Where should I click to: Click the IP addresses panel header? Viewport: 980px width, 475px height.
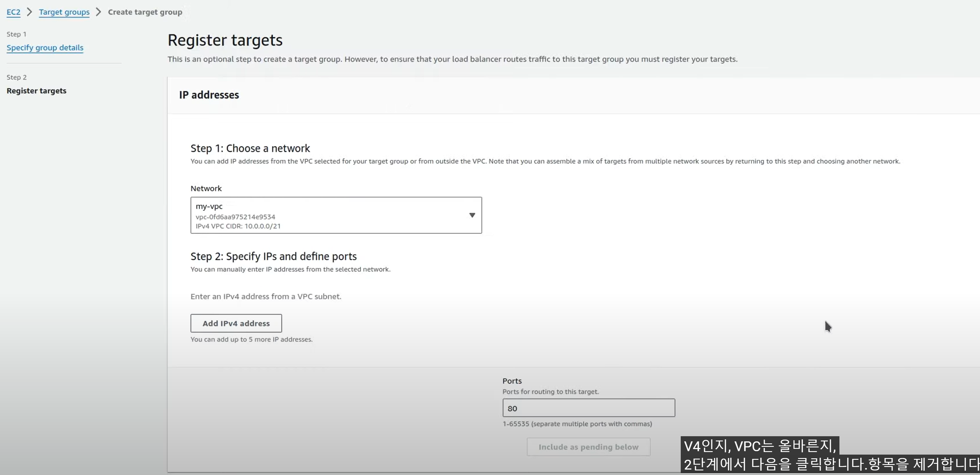(x=209, y=95)
